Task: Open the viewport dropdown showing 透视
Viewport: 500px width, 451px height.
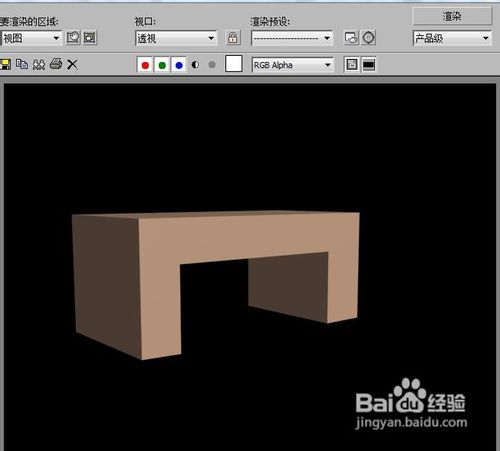Action: [x=176, y=38]
